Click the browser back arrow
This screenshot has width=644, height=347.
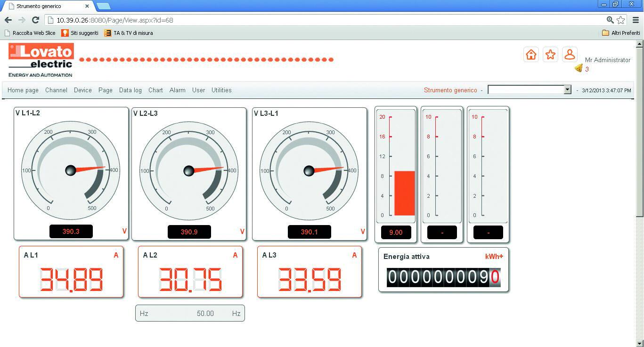tap(8, 20)
